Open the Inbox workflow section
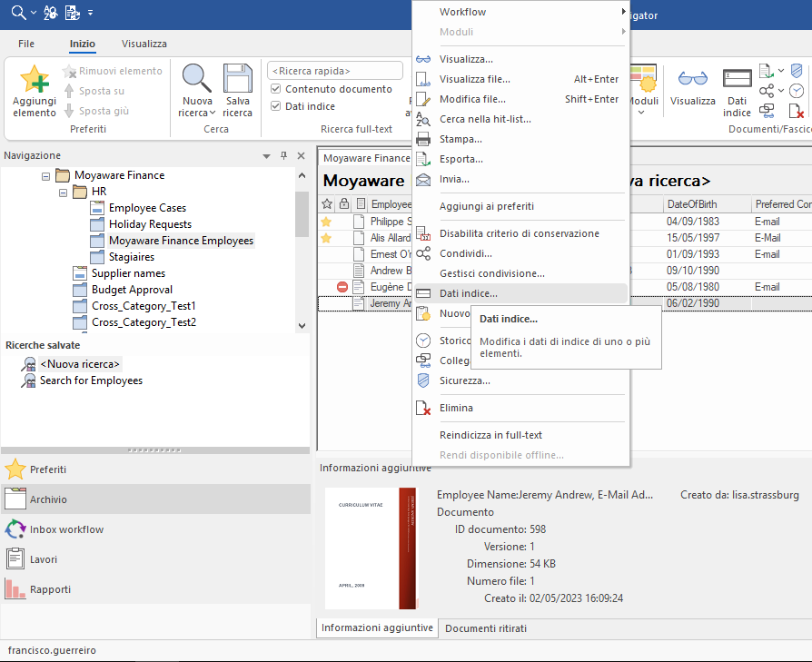 tap(66, 529)
